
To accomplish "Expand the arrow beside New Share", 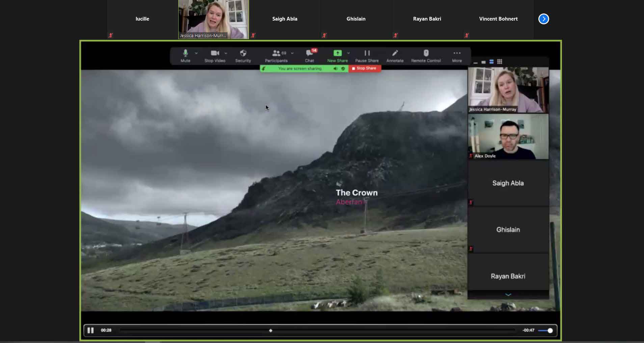I will coord(348,53).
